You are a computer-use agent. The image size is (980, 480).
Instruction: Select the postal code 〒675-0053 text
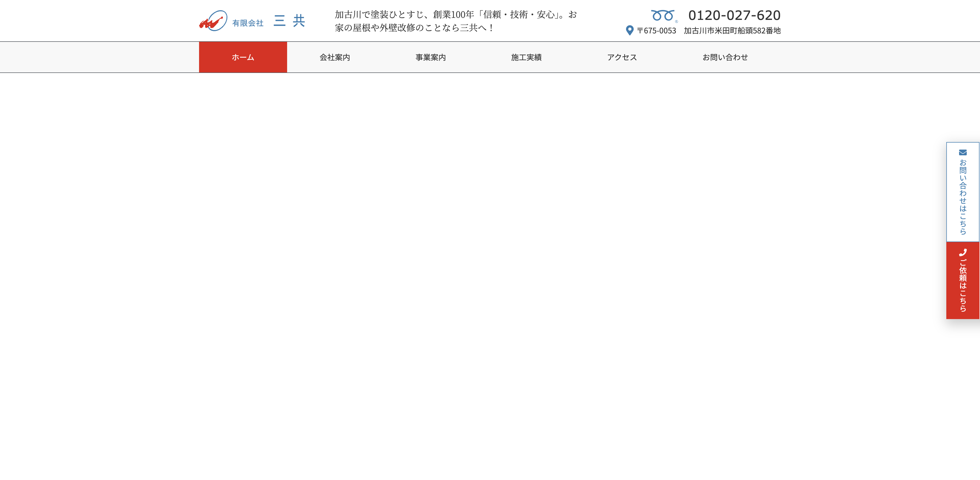pyautogui.click(x=656, y=30)
